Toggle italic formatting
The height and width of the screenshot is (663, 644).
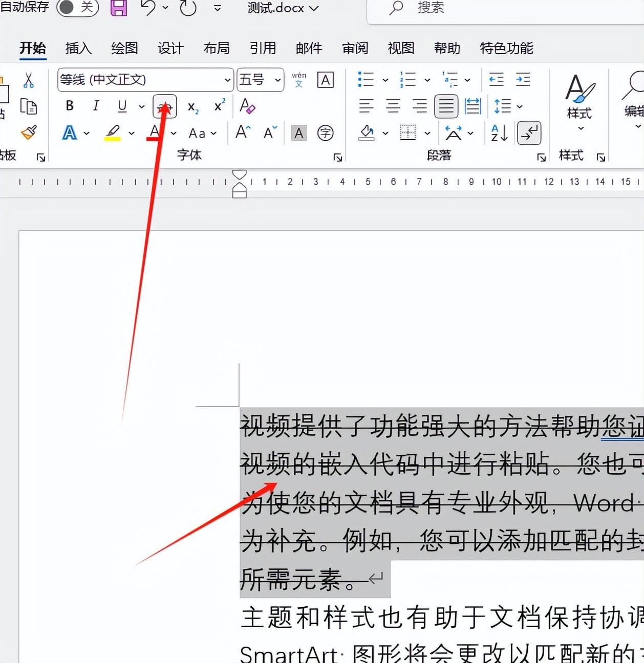[96, 106]
